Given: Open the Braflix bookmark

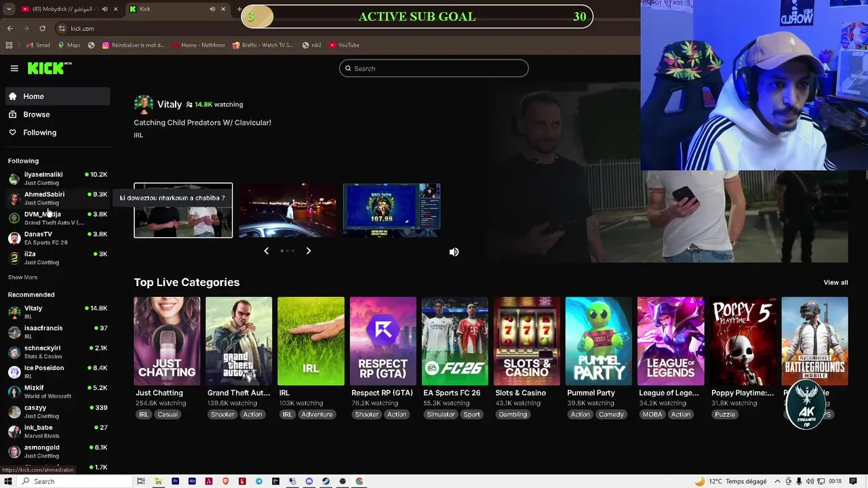Looking at the screenshot, I should (x=262, y=45).
